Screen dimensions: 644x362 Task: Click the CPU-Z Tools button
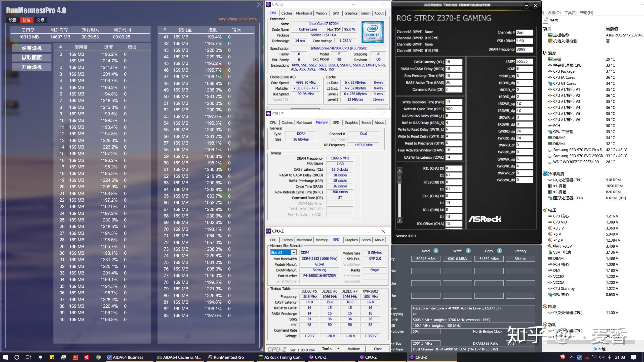(327, 349)
